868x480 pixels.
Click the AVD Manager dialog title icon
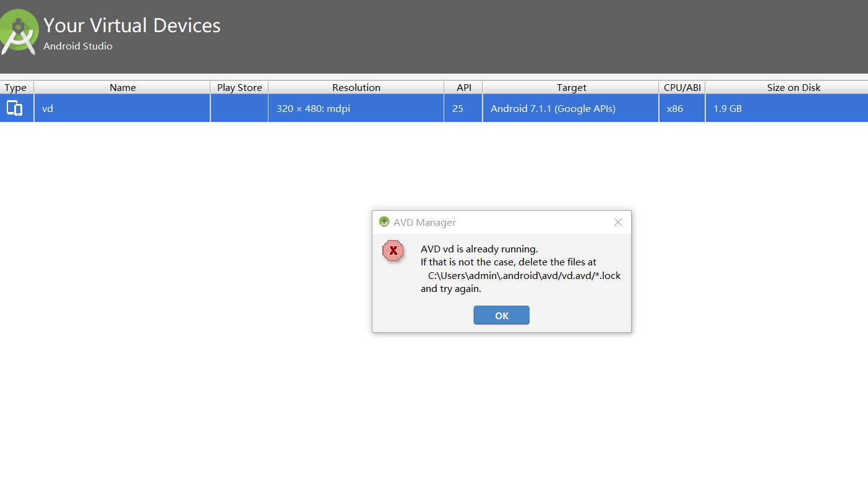(384, 222)
